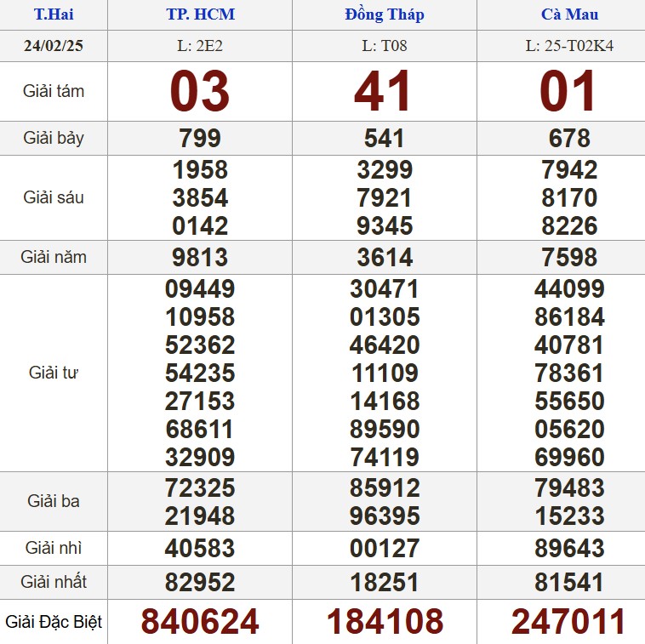
Task: Select the Giải nhất number 81541
Action: coord(569,583)
